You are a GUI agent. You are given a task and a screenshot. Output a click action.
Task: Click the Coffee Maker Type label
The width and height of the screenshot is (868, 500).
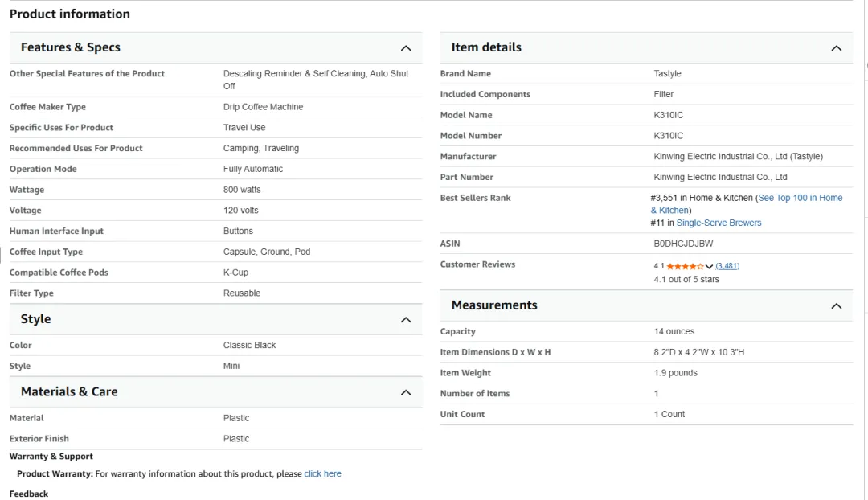point(47,107)
